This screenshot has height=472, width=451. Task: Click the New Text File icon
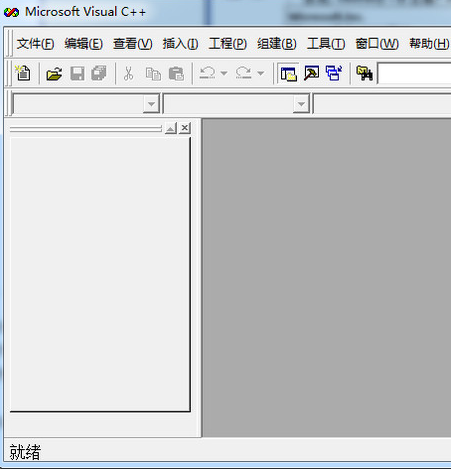[23, 73]
